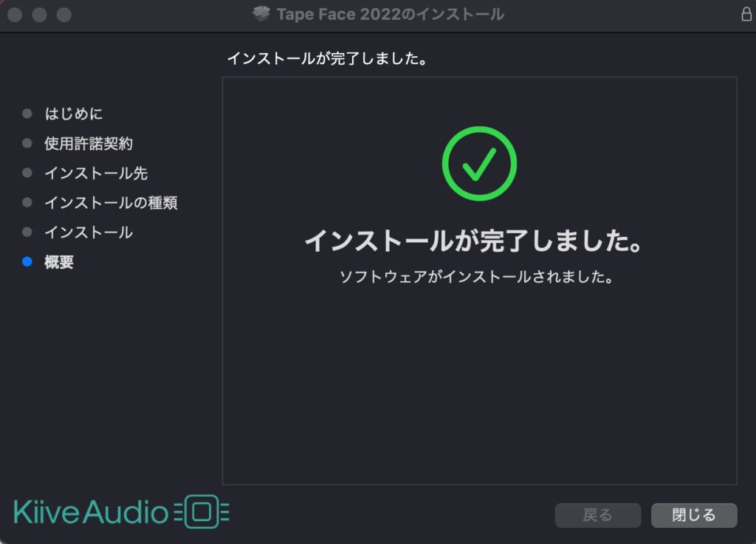Screen dimensions: 756x544
Task: Select the 使用許諾契約 step
Action: [89, 143]
